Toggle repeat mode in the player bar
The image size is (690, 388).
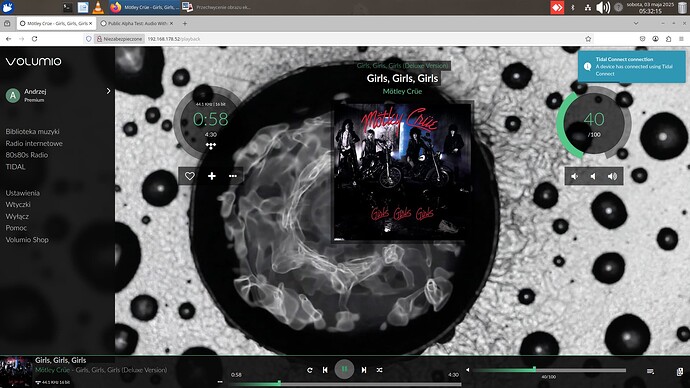[x=310, y=370]
